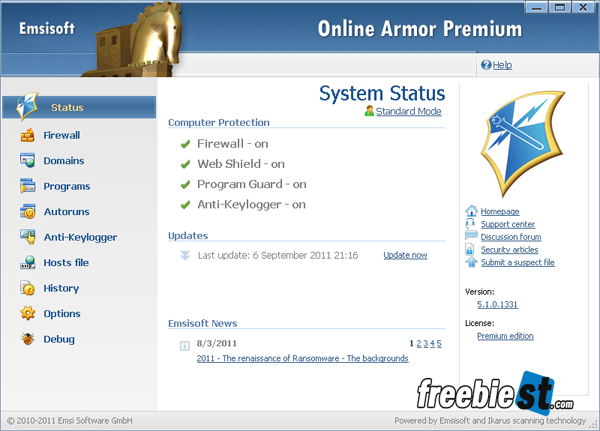The width and height of the screenshot is (600, 431).
Task: Open the Options section
Action: coord(62,313)
